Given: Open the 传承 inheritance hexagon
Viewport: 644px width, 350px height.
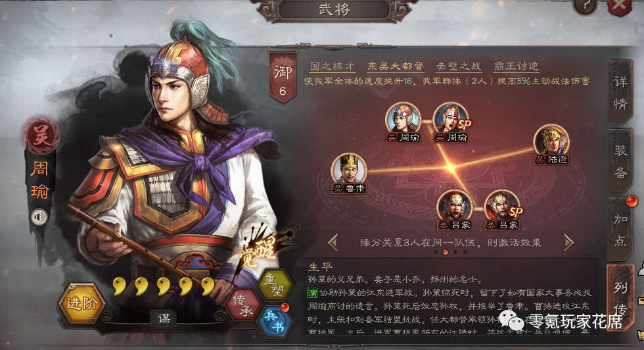Looking at the screenshot, I should click(x=244, y=305).
